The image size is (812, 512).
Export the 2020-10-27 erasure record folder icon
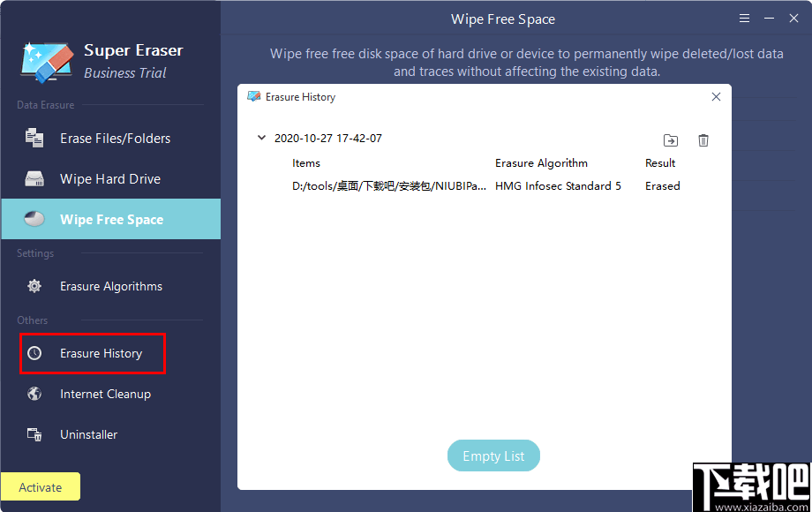[671, 139]
